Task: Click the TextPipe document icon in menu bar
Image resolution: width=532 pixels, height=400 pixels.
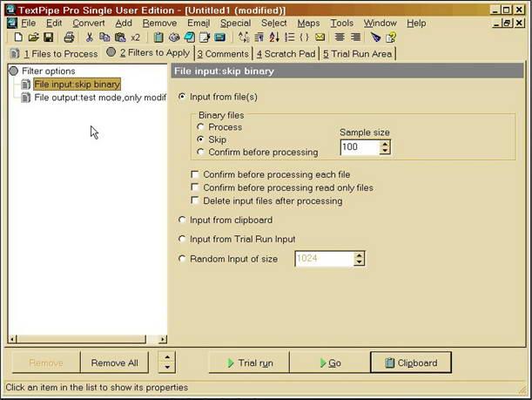Action: coord(12,23)
